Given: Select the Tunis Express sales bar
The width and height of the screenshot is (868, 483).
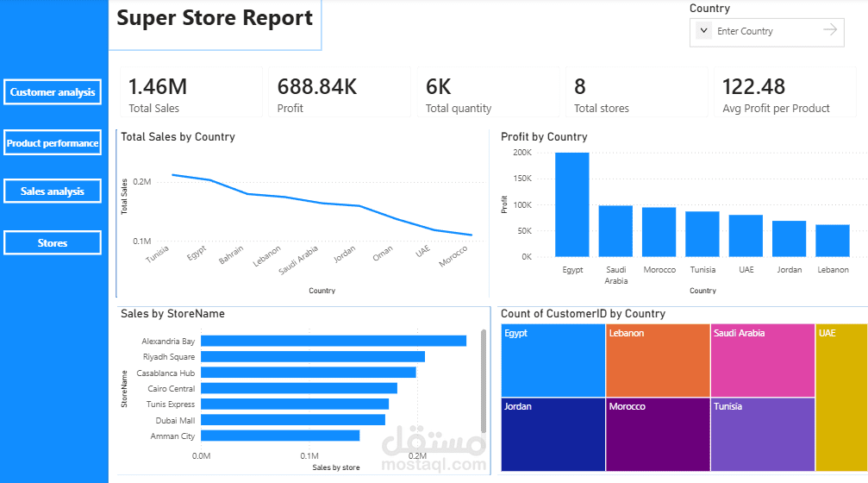Looking at the screenshot, I should click(x=295, y=404).
